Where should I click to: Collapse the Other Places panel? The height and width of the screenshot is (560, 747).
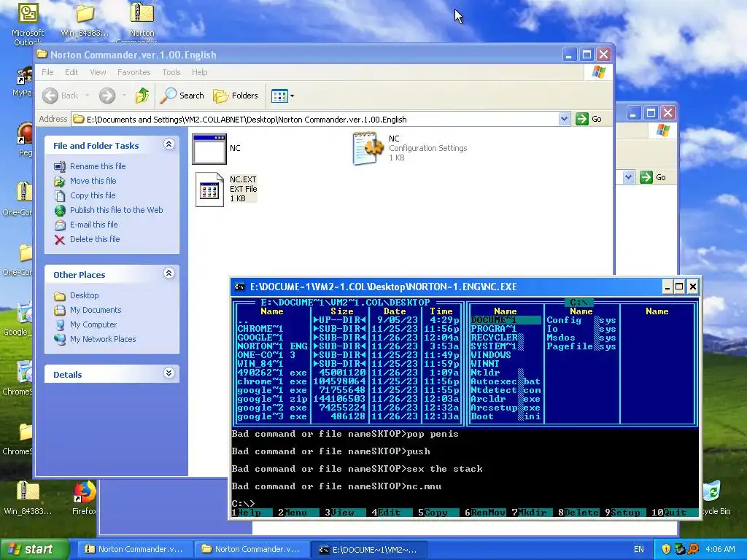point(169,273)
